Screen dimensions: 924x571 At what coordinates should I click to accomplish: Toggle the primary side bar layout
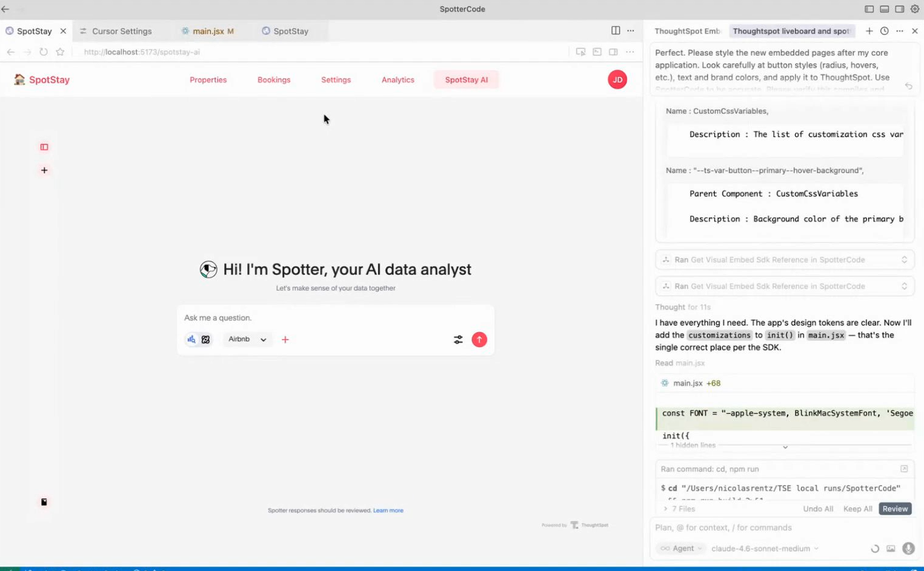pos(869,9)
